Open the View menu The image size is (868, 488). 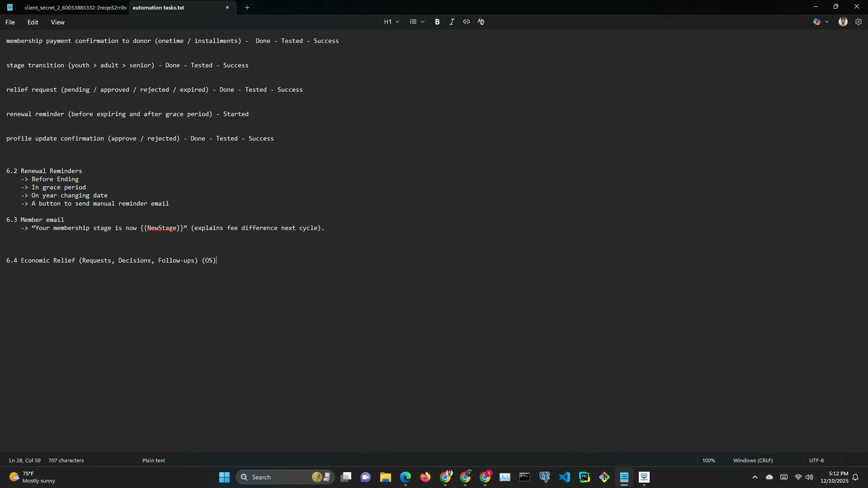click(x=57, y=22)
